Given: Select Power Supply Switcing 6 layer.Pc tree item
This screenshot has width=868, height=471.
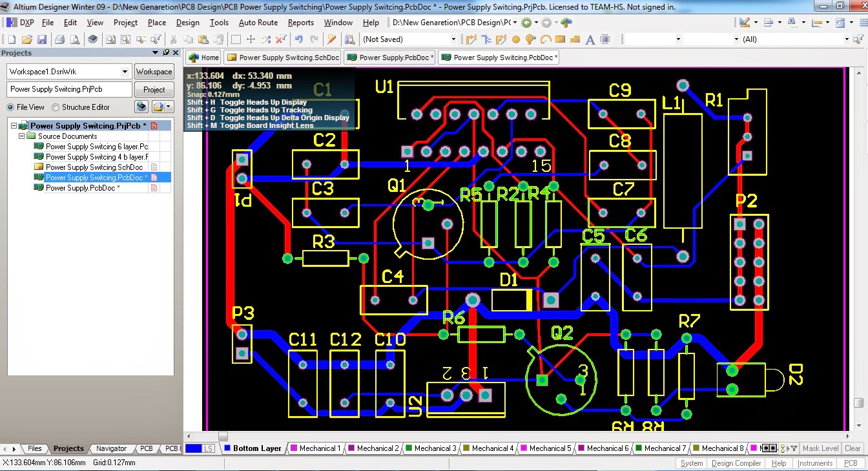Looking at the screenshot, I should point(97,147).
